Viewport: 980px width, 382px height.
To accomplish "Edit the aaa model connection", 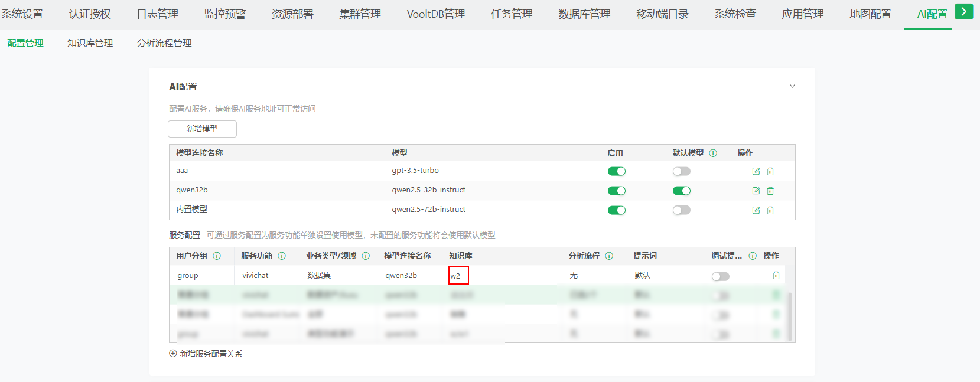I will (756, 171).
